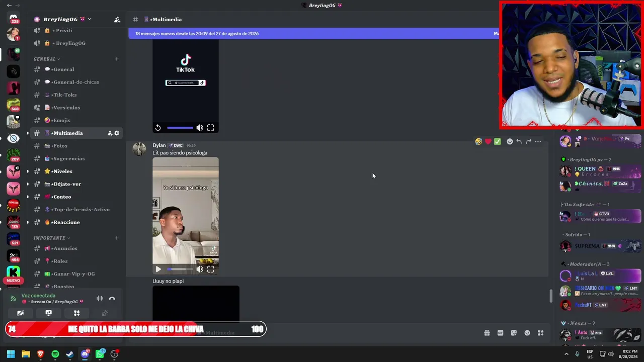The width and height of the screenshot is (644, 362).
Task: Open Dylan's user profile name
Action: (159, 145)
